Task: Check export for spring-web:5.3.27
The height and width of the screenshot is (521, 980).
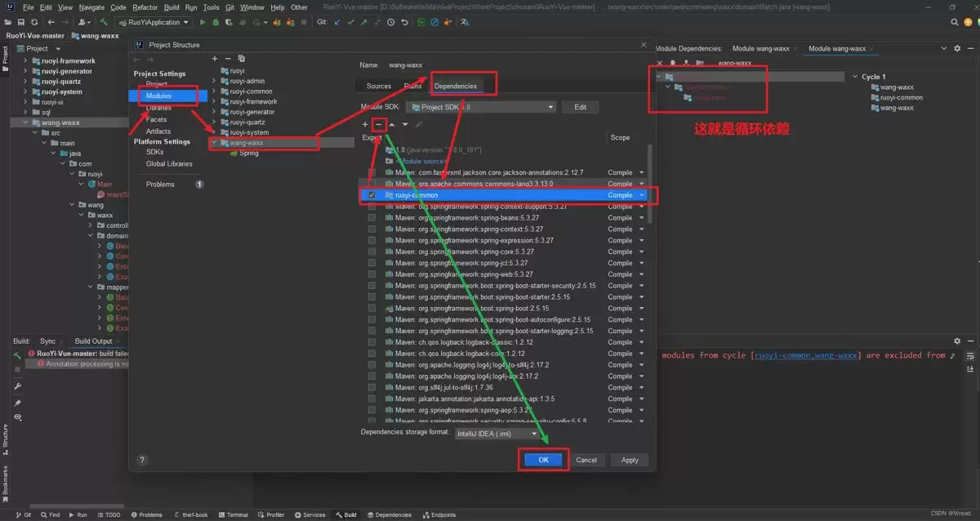Action: click(372, 274)
